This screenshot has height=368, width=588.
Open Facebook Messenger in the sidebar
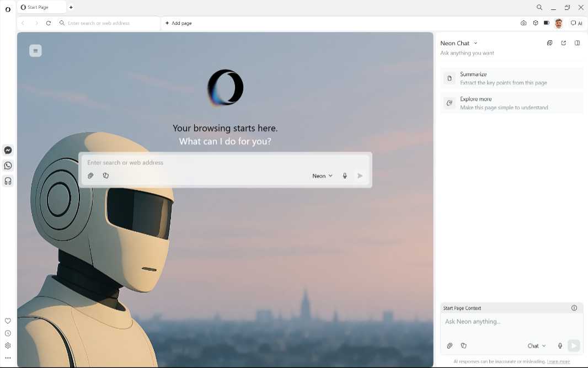(x=8, y=150)
